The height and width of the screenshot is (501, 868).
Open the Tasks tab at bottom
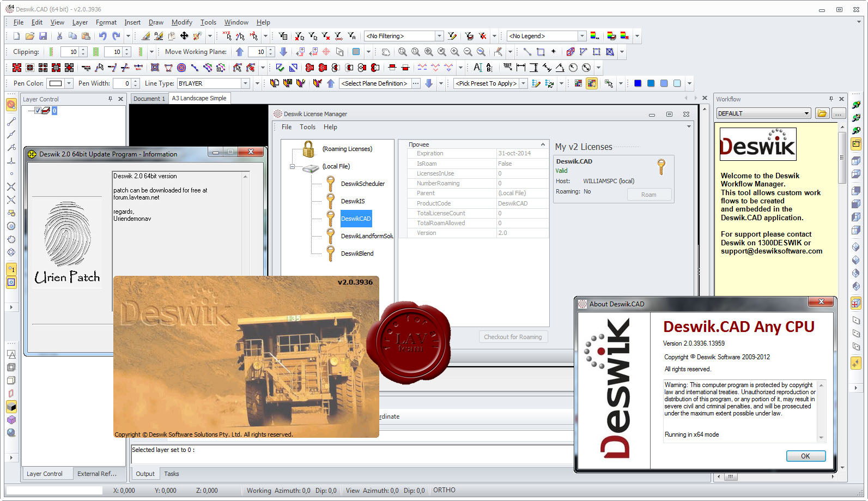click(172, 474)
